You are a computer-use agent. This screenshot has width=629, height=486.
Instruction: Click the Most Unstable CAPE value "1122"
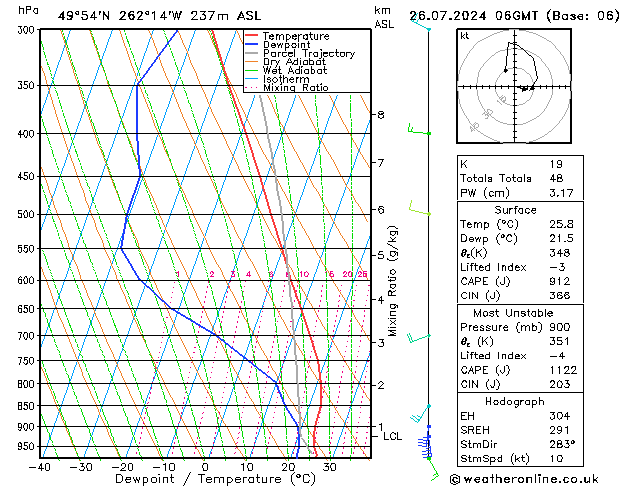pos(563,370)
